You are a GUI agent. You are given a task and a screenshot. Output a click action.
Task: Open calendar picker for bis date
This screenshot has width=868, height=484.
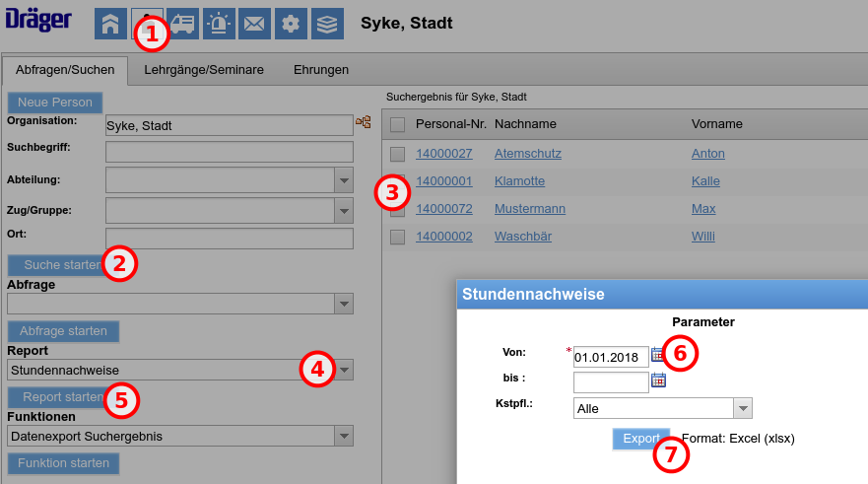659,380
